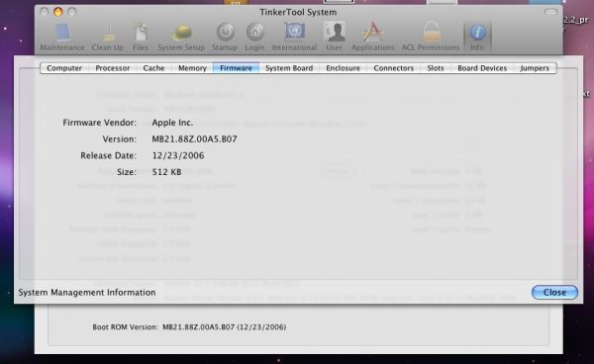594x364 pixels.
Task: Click the dimmed Details button
Action: (x=338, y=171)
